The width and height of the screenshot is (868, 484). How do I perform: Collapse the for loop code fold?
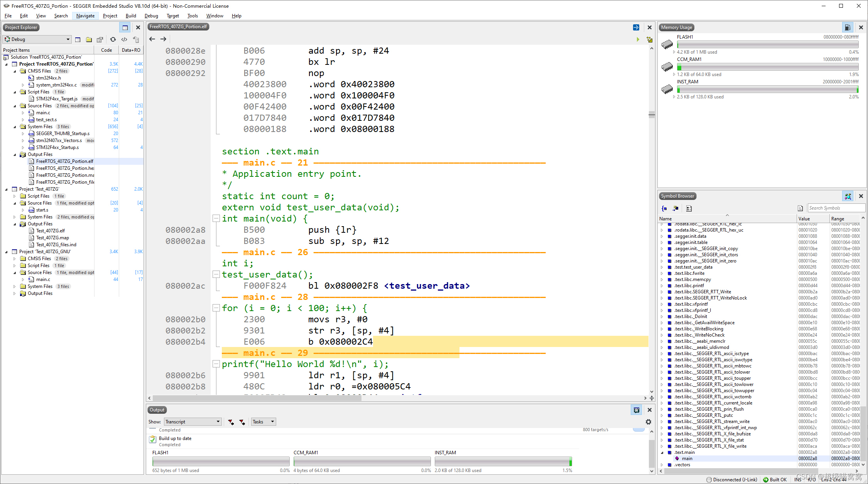coord(216,308)
